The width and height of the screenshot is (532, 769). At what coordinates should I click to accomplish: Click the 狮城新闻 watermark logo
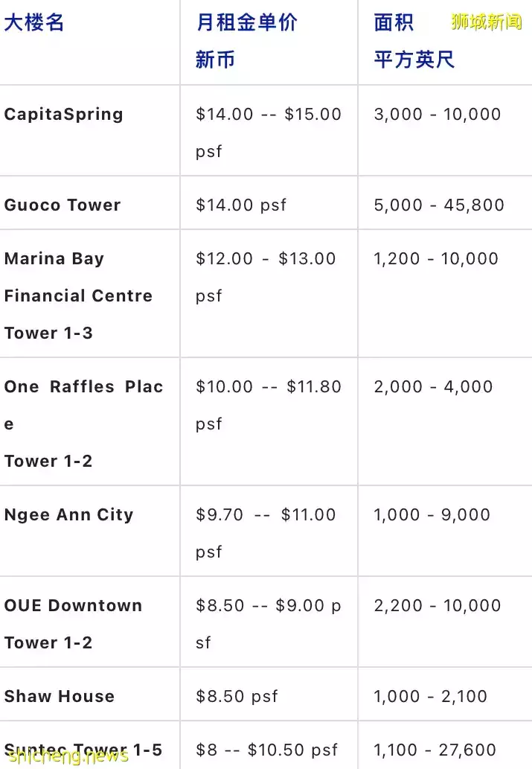click(487, 22)
